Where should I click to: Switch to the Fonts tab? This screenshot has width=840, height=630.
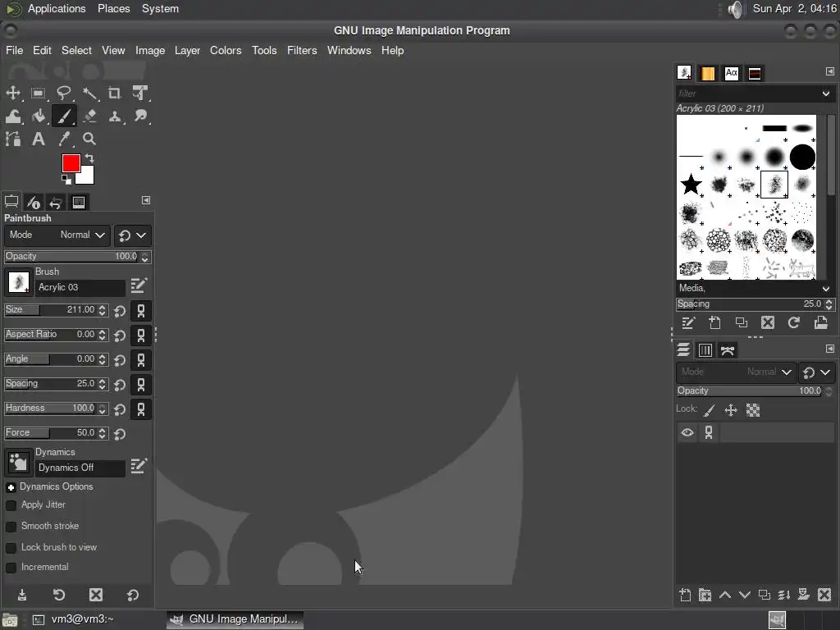[731, 73]
